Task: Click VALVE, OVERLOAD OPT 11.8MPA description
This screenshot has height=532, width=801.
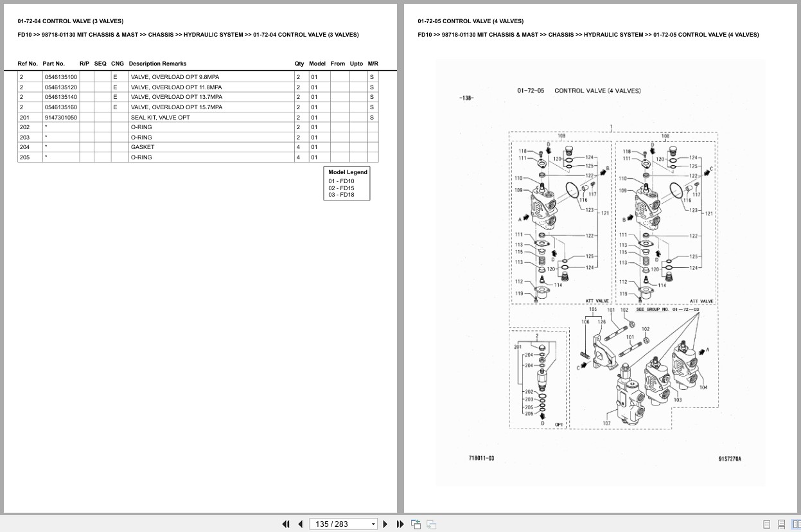Action: point(176,87)
